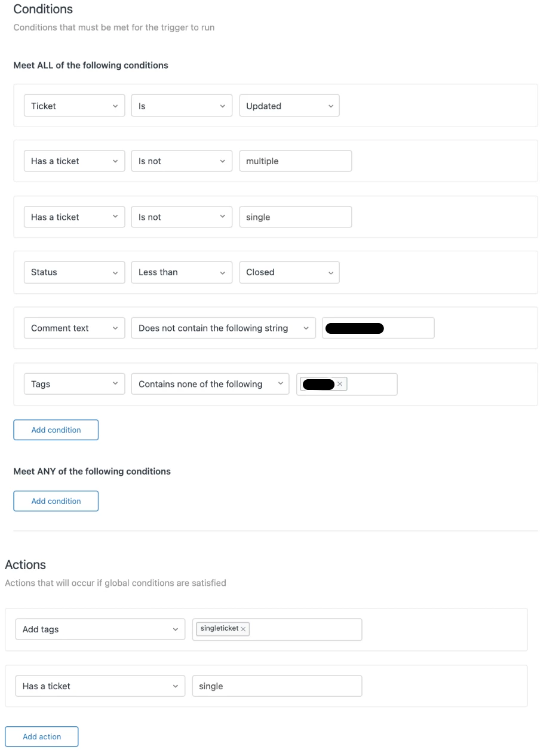Click the Conditions section heading

pyautogui.click(x=43, y=9)
